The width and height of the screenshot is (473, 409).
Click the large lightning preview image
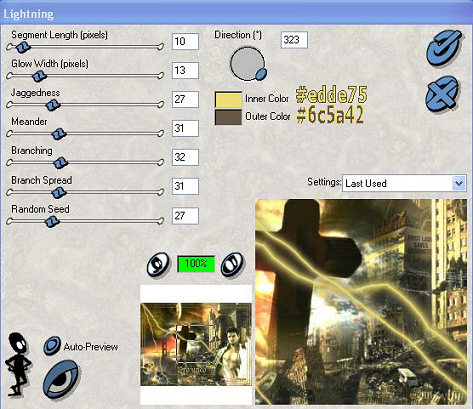click(x=361, y=302)
